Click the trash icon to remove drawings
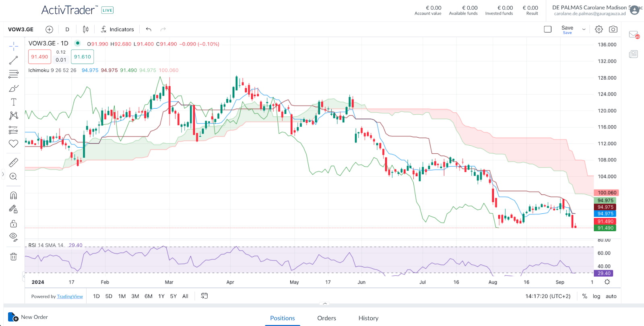The image size is (644, 326). (x=13, y=256)
